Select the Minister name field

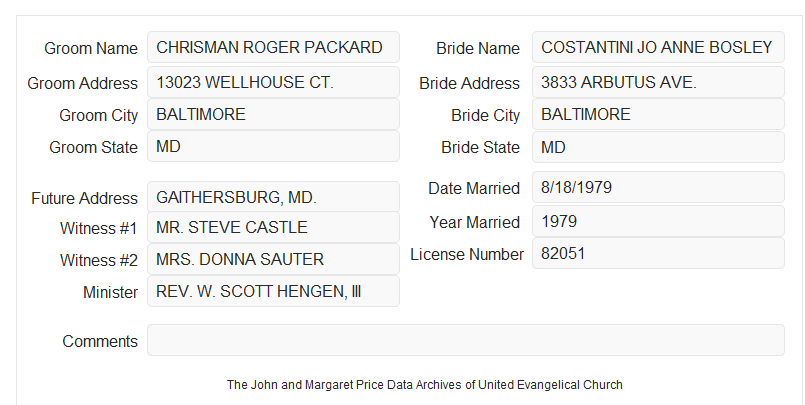(x=273, y=291)
